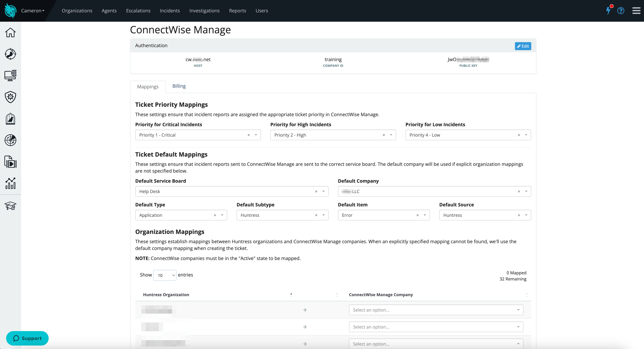Change the Show entries count dropdown
The height and width of the screenshot is (349, 644).
point(165,275)
